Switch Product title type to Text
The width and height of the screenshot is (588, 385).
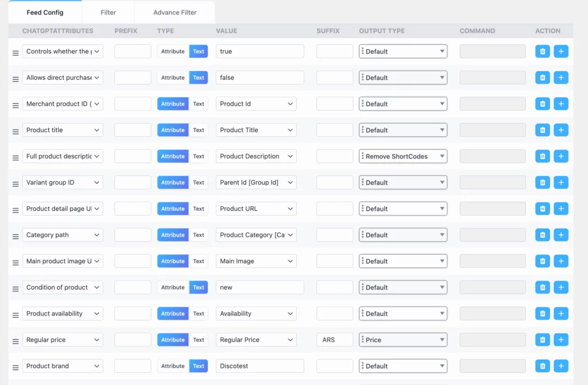coord(199,130)
